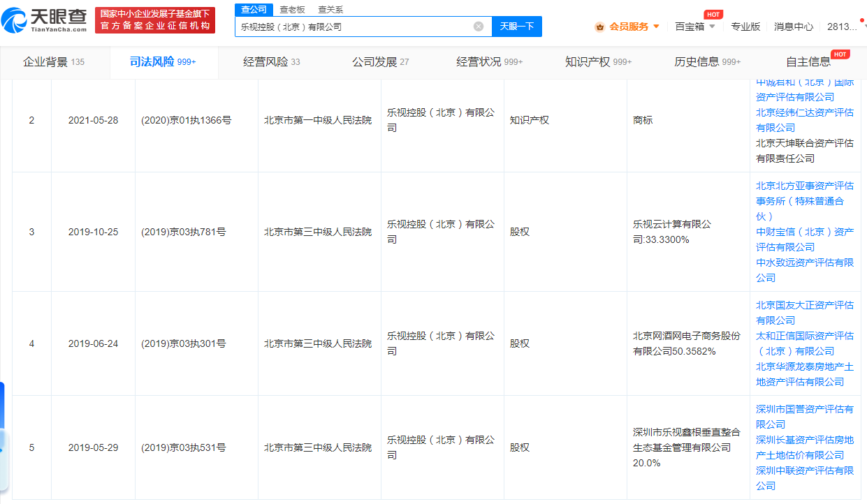Click 知识产权 cell in the 2021-05-28 row
Screen dimensions: 867x504
pos(530,120)
